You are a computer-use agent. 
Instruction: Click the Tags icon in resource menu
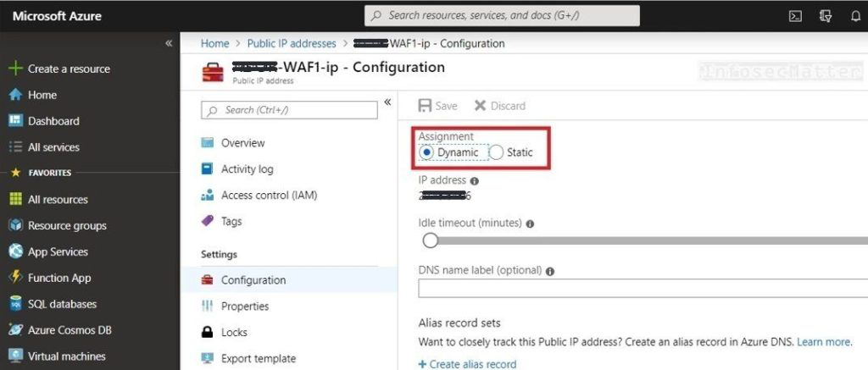(x=207, y=221)
